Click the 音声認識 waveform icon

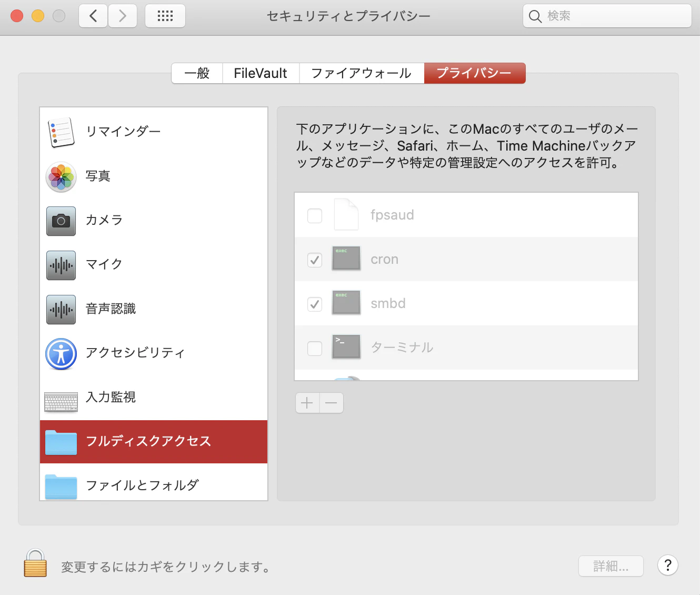[61, 309]
